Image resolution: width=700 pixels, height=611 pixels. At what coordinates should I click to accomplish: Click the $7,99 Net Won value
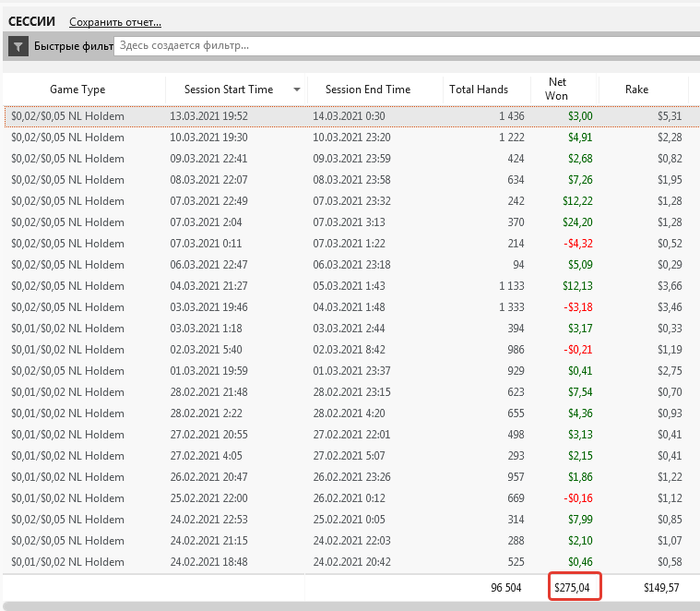pos(580,520)
